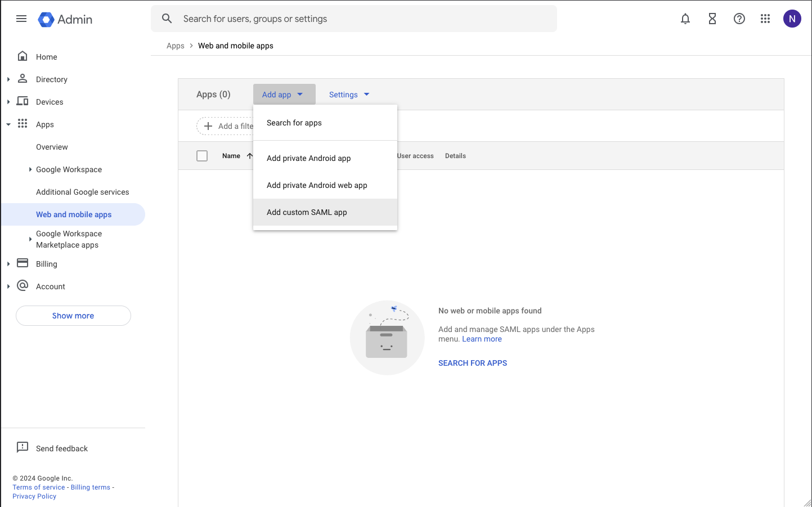This screenshot has height=507, width=812.
Task: Click the Send feedback icon
Action: click(23, 448)
